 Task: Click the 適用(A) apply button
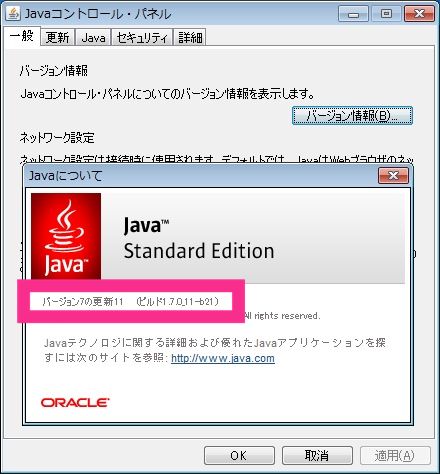pyautogui.click(x=395, y=456)
